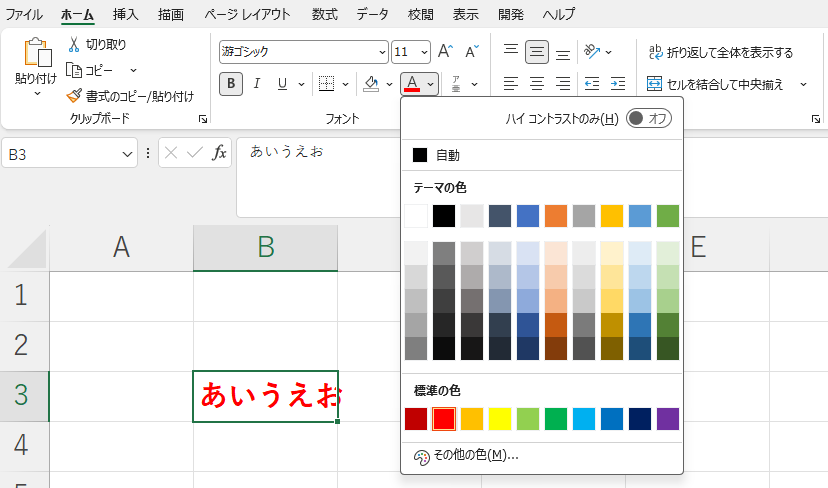Toggle middle vertical alignment
Screen dimensions: 828x488
tap(537, 51)
